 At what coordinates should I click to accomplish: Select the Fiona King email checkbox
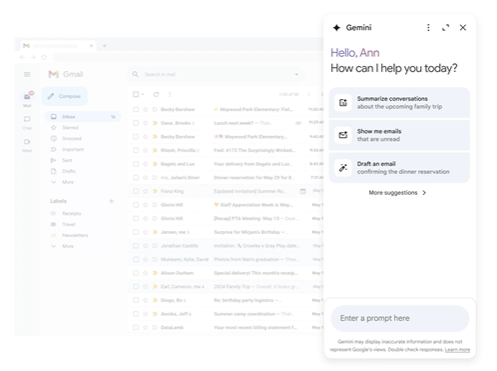(x=136, y=191)
